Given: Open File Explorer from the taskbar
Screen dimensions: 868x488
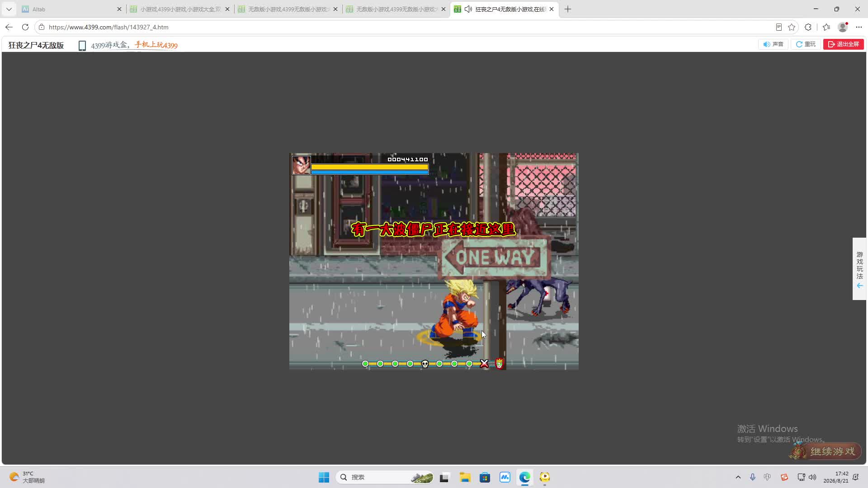Looking at the screenshot, I should (x=465, y=477).
